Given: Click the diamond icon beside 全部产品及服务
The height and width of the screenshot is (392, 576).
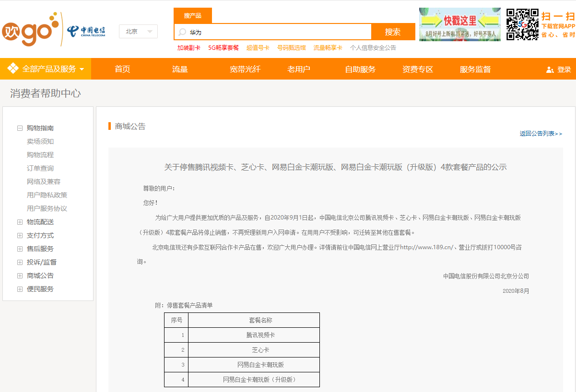Looking at the screenshot, I should 13,69.
